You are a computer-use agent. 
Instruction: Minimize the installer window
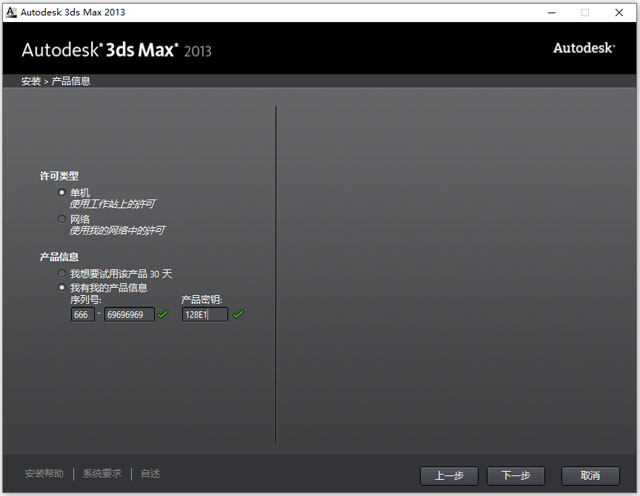tap(552, 13)
